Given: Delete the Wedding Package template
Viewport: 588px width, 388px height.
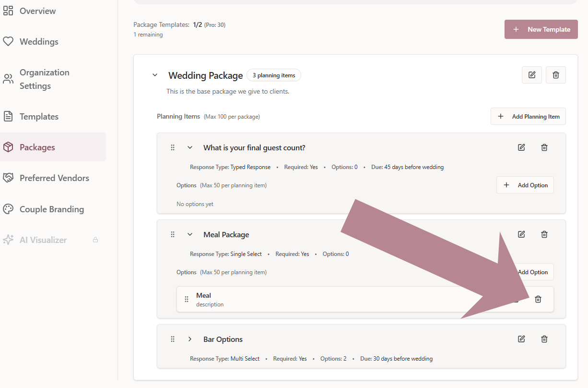Looking at the screenshot, I should pos(556,75).
